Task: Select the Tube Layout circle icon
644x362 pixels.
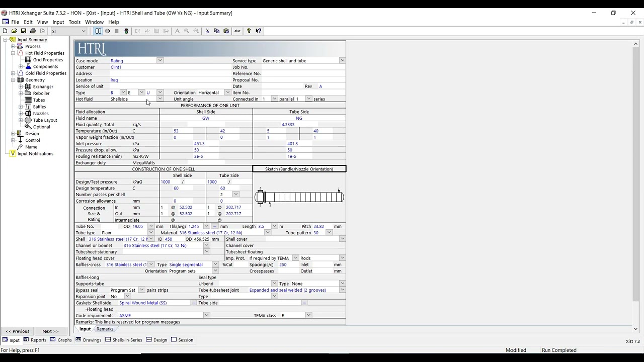Action: (28, 120)
